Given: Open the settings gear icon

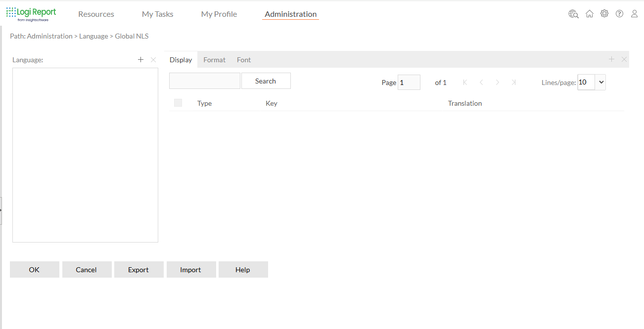Looking at the screenshot, I should point(604,13).
